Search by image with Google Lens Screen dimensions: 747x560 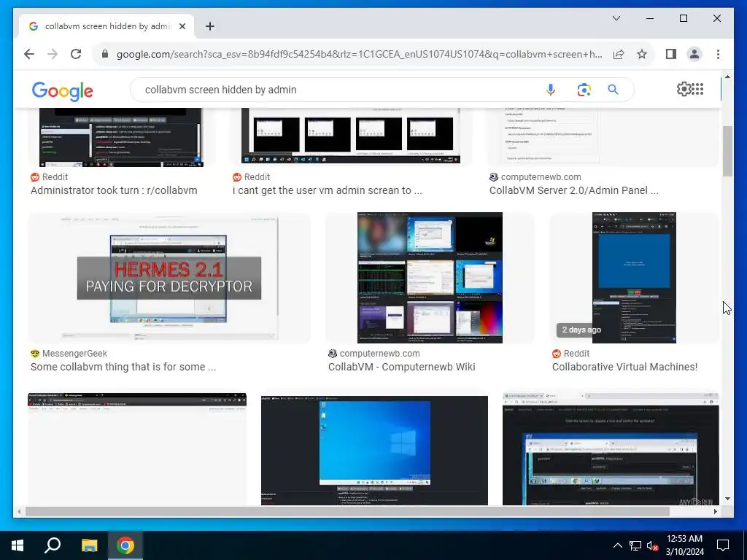point(584,90)
